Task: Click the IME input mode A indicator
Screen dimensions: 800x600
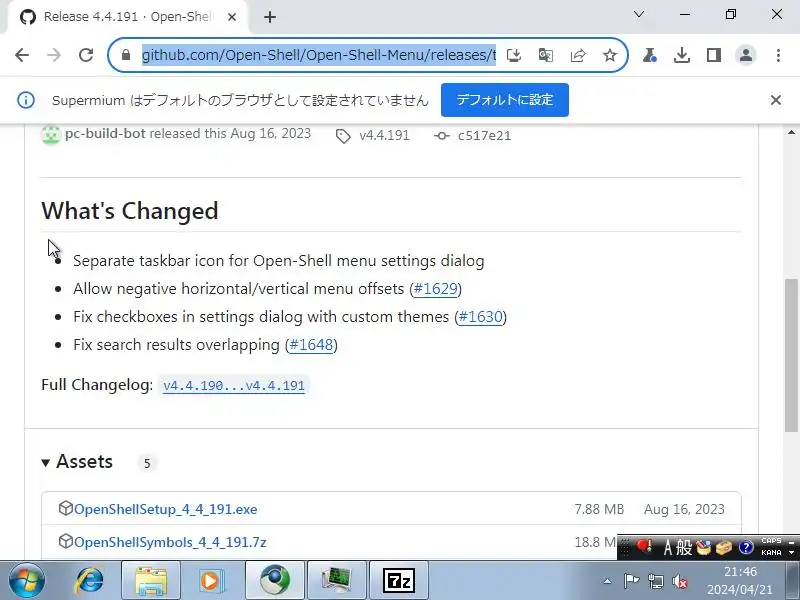Action: 667,548
